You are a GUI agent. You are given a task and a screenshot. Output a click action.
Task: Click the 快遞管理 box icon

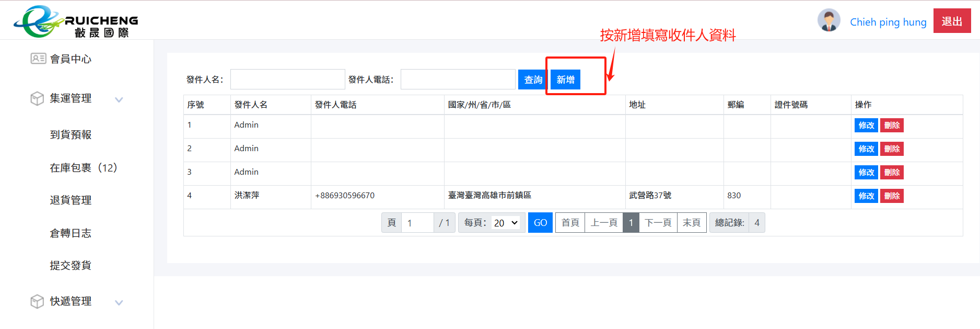point(37,301)
